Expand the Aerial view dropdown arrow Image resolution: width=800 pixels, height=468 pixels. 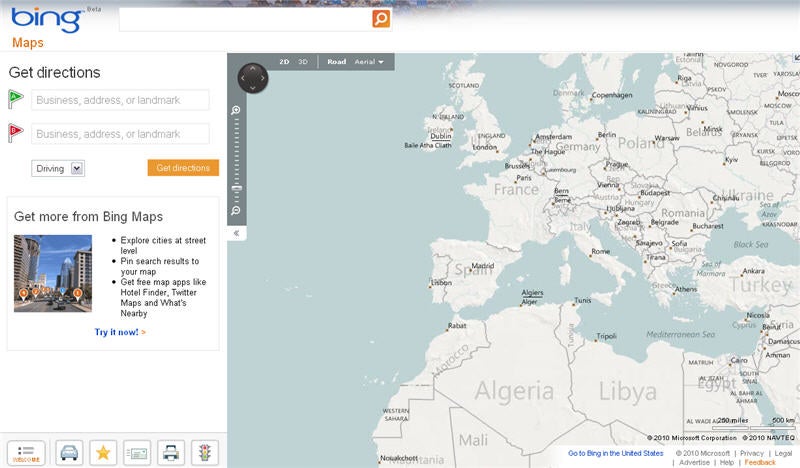pyautogui.click(x=381, y=62)
